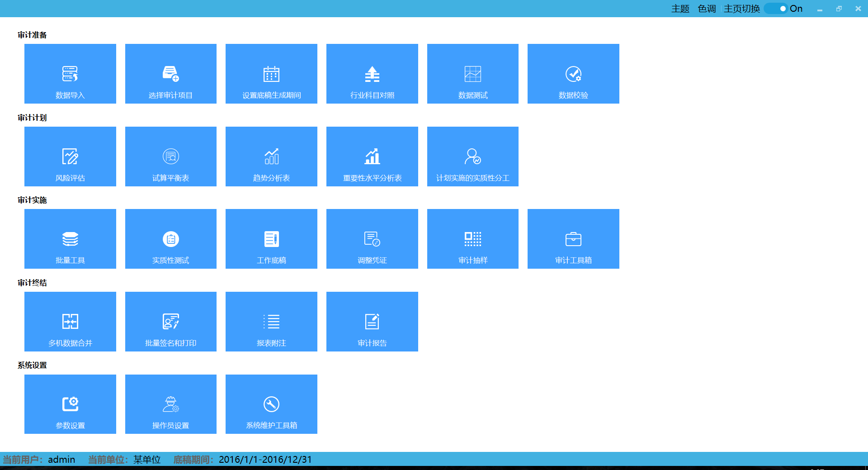Open 批量签名和打印 batch signing

click(x=170, y=322)
